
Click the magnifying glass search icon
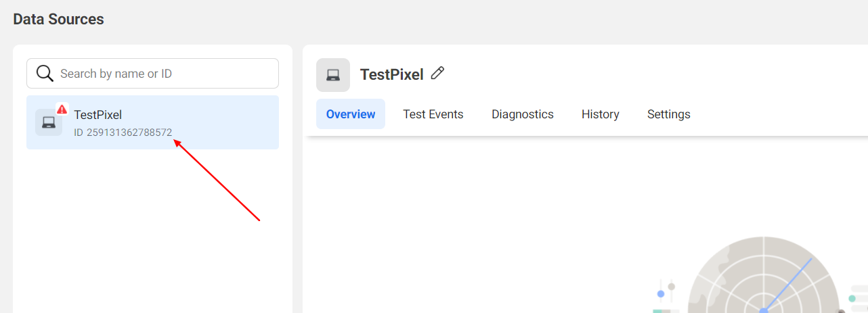[x=45, y=73]
